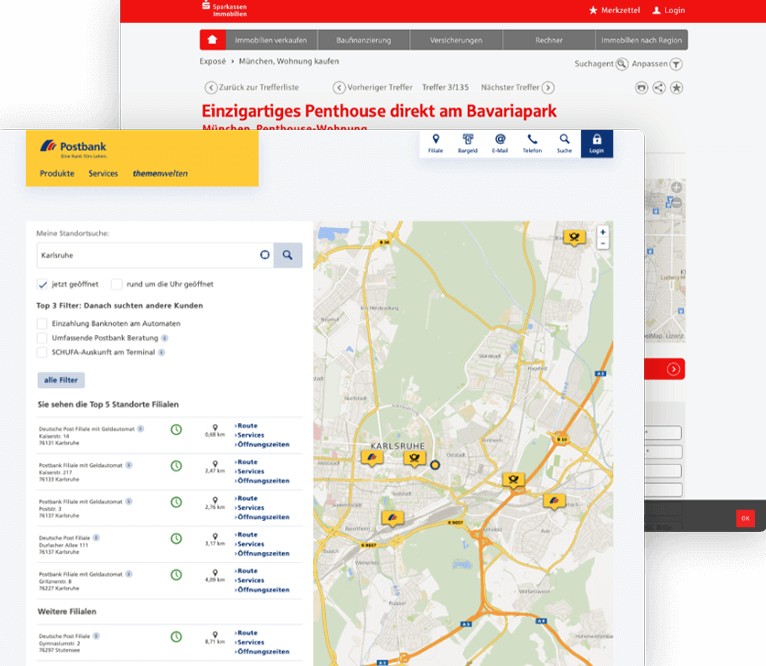This screenshot has width=766, height=666.
Task: Check Umfassende Postbank Beratung filter
Action: coord(42,338)
